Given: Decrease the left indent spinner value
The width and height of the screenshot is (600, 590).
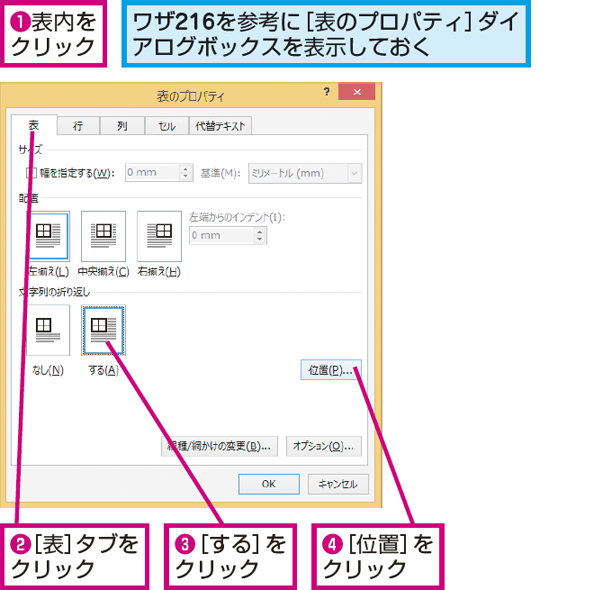Looking at the screenshot, I should pos(260,239).
